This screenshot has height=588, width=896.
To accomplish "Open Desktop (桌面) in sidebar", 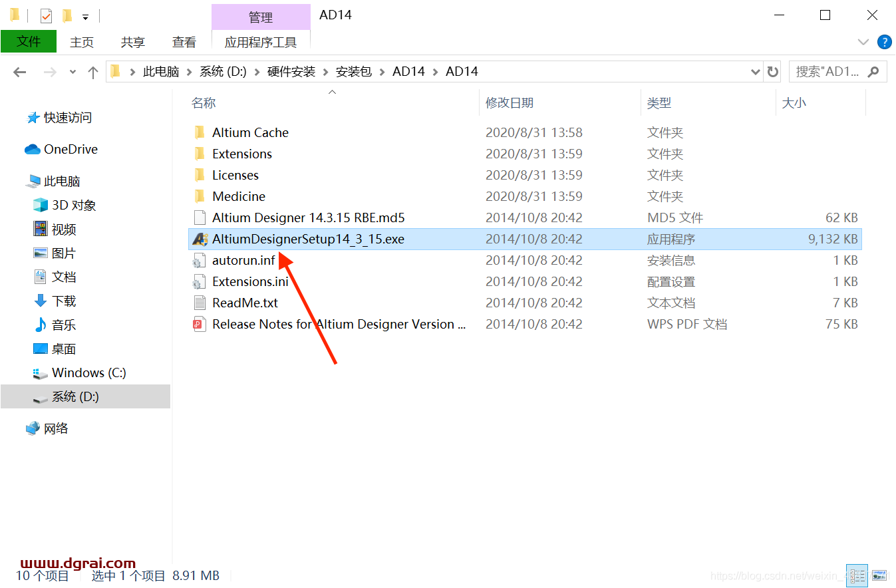I will [x=55, y=349].
